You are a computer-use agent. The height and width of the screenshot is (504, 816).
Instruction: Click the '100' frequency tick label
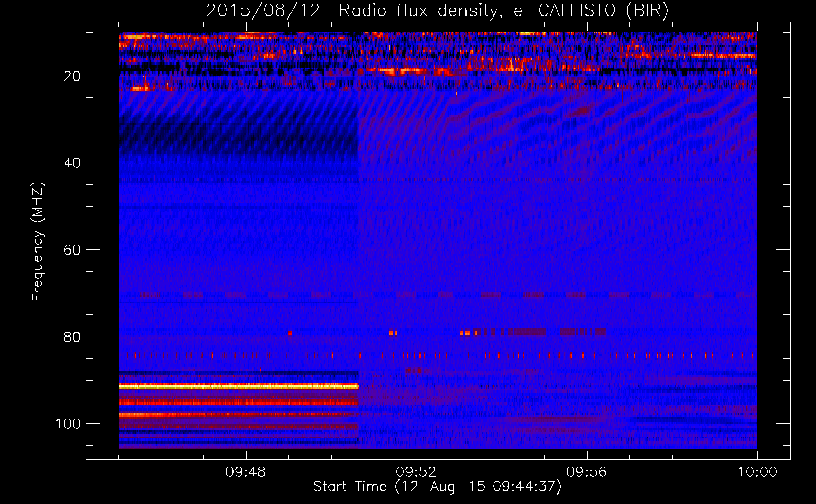(x=68, y=424)
